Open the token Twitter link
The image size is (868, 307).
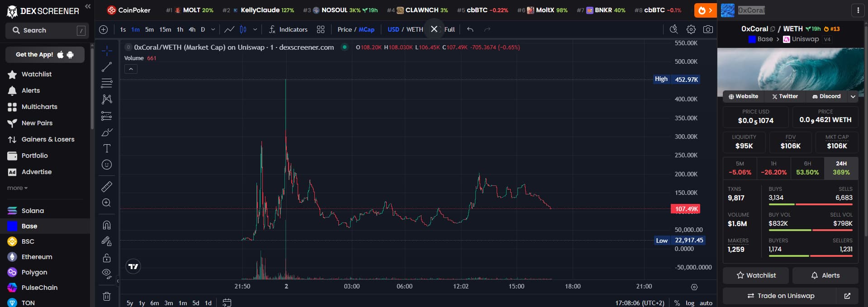pyautogui.click(x=785, y=96)
